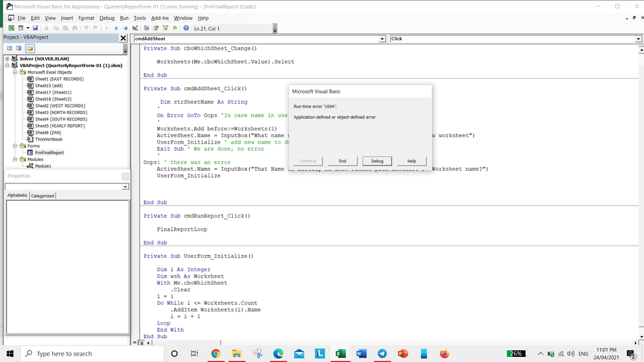Click the End button in error dialog
The image size is (644, 362).
point(342,161)
